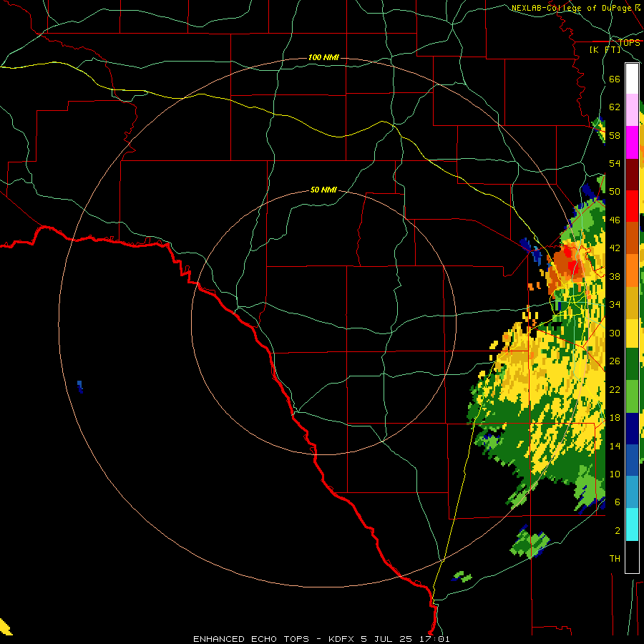Click the legend value 30
Image resolution: width=644 pixels, height=644 pixels.
(x=615, y=333)
